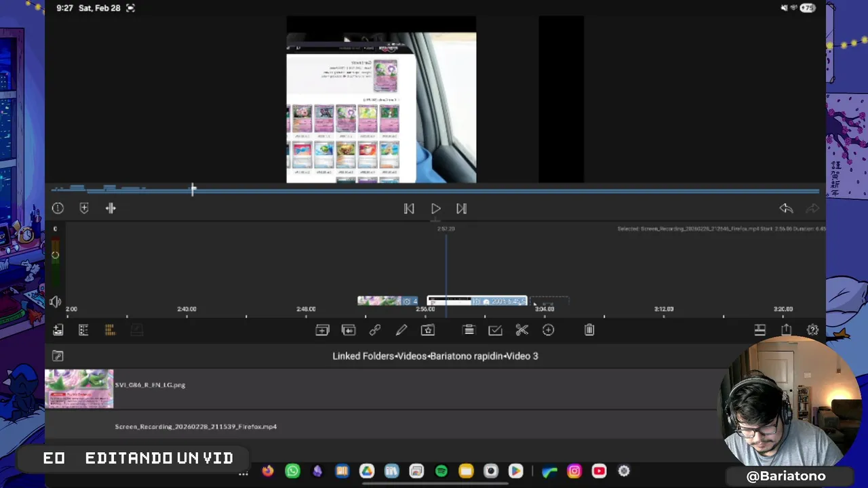Open WhatsApp from the dock

coord(292,471)
